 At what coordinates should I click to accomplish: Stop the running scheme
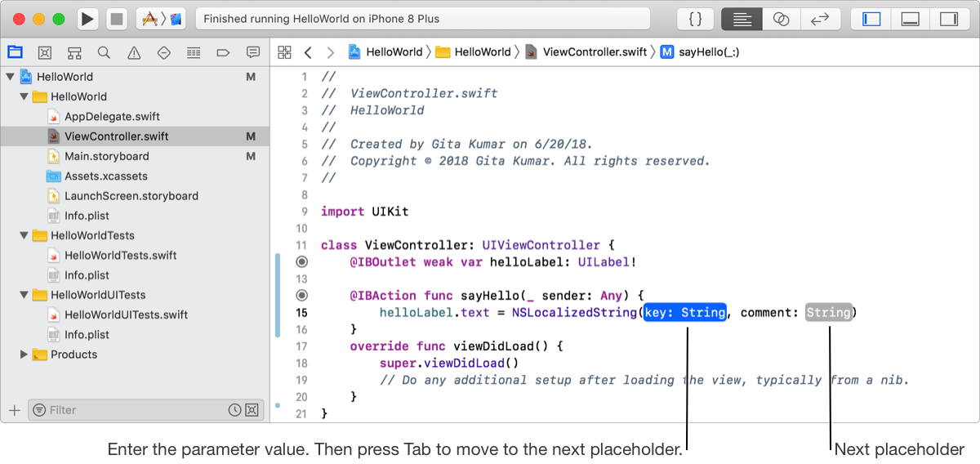coord(117,19)
